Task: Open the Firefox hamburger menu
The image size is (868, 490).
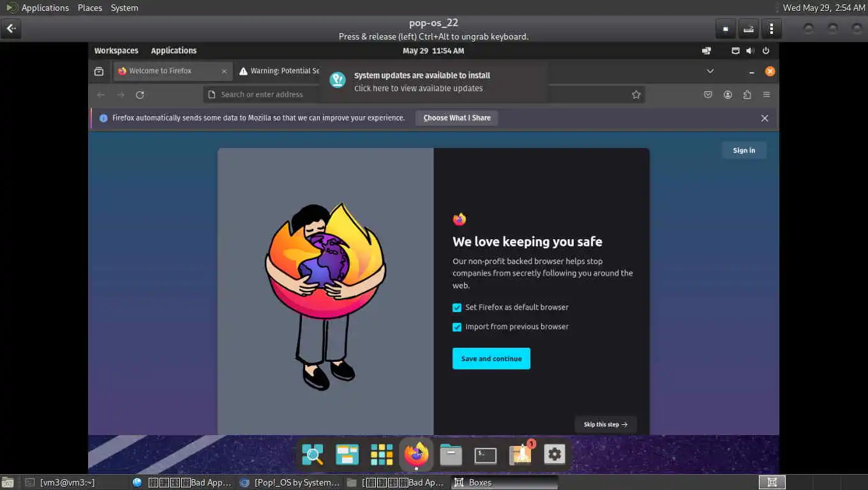Action: click(x=767, y=94)
